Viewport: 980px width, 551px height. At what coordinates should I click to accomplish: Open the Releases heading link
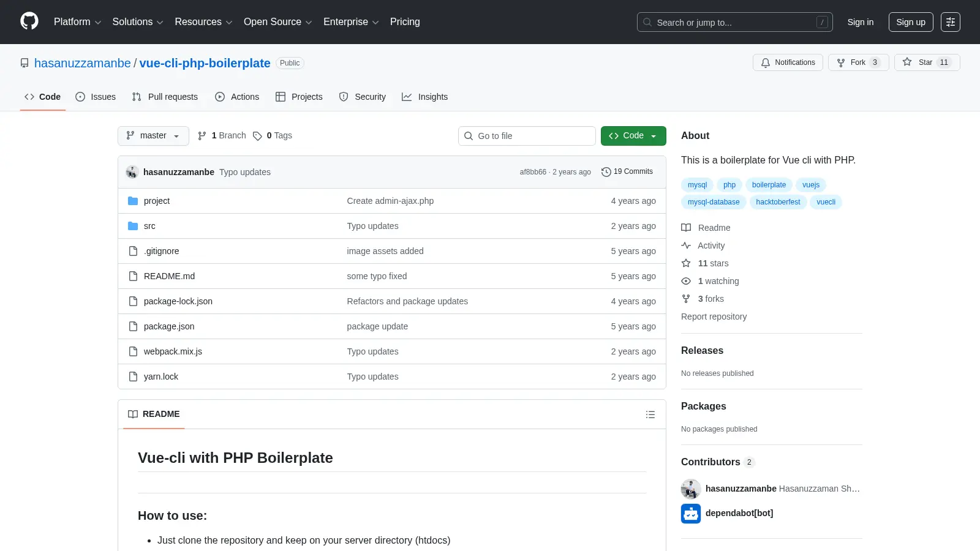point(702,351)
